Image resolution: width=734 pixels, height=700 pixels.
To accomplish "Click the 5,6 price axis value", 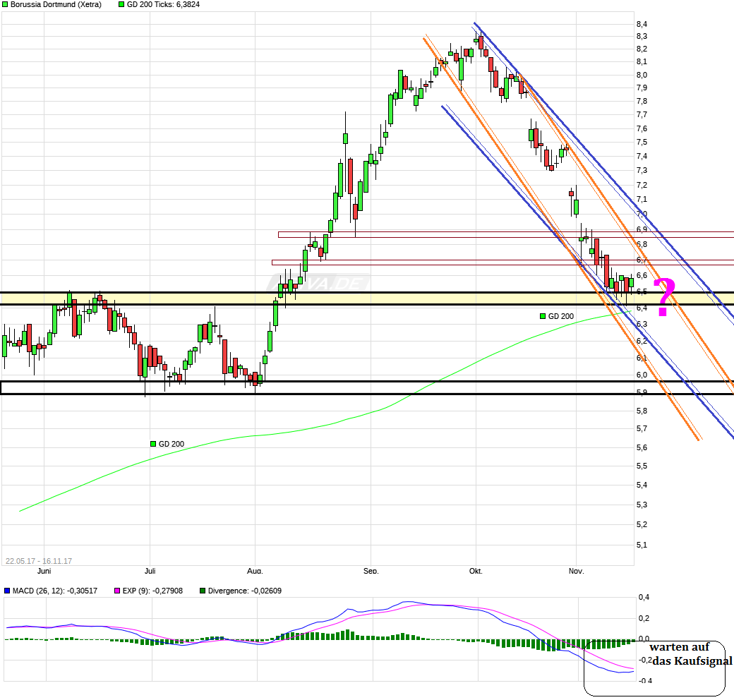I will [642, 448].
